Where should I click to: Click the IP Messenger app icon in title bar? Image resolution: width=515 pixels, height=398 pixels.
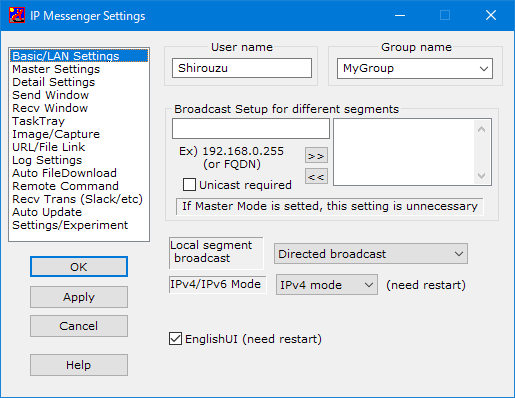pos(17,15)
